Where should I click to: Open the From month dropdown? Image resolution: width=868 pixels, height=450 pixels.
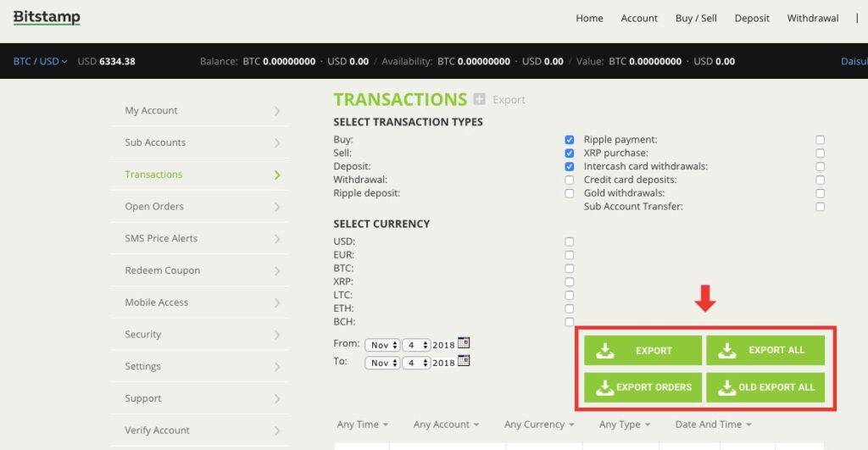coord(382,345)
